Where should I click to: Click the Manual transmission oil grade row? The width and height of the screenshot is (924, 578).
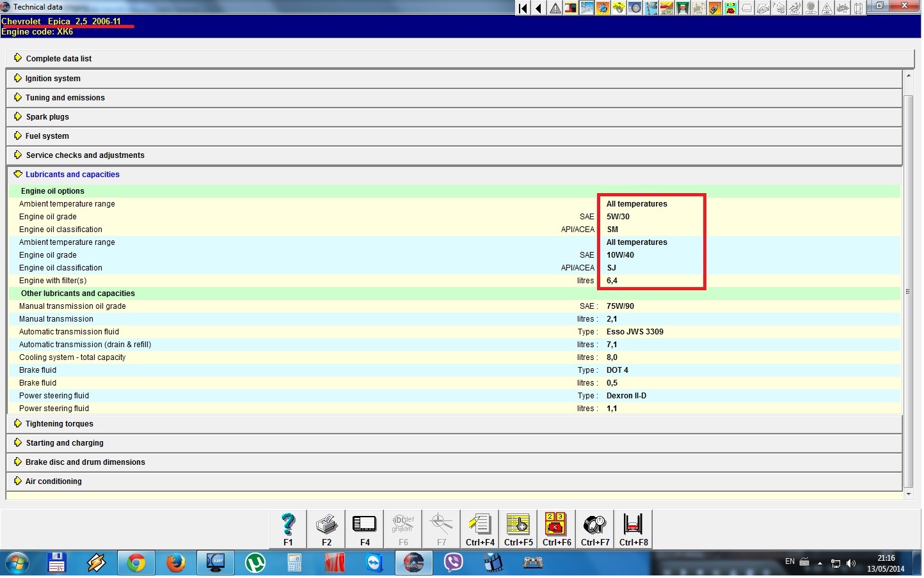pos(454,306)
